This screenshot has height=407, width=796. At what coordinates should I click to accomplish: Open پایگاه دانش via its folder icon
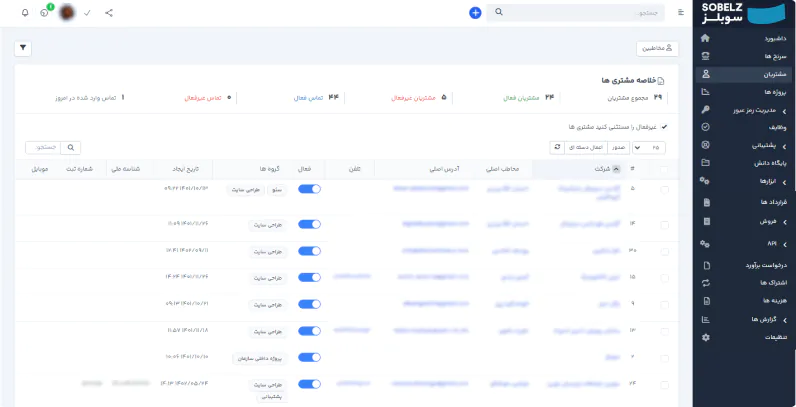pyautogui.click(x=705, y=163)
